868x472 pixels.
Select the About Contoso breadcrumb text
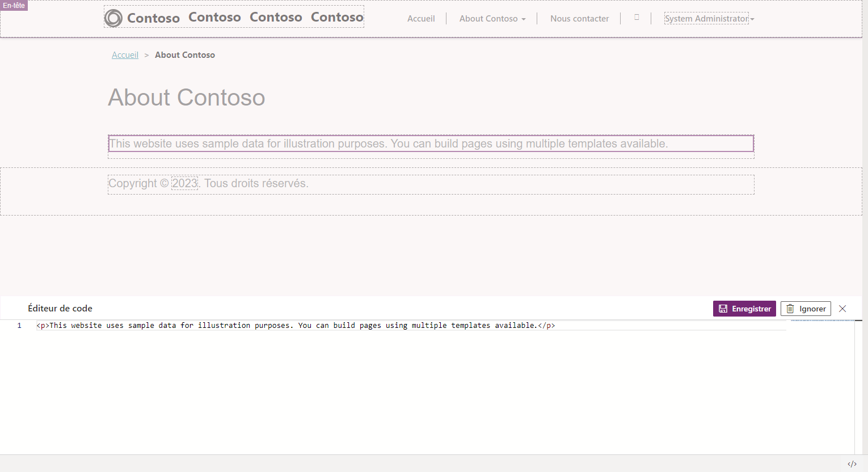pyautogui.click(x=185, y=55)
